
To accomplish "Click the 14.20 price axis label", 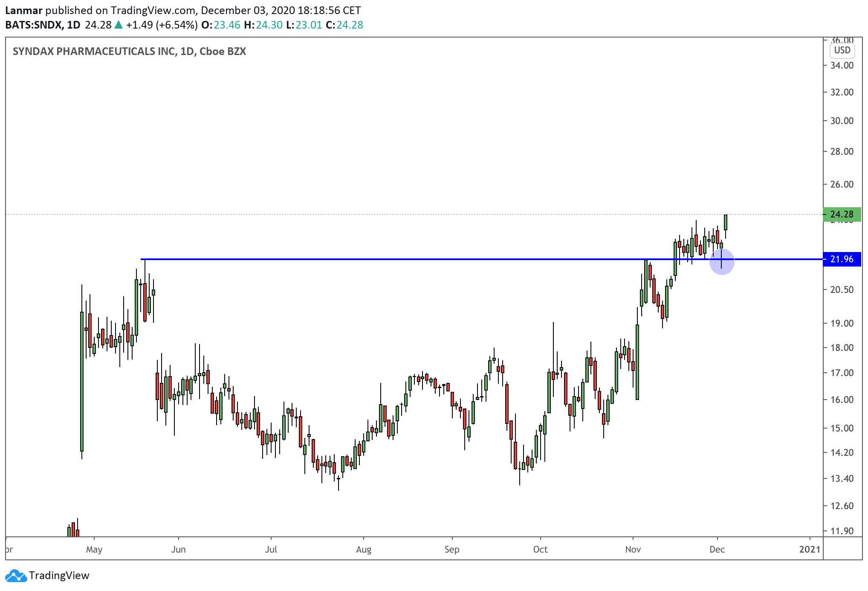I will tap(842, 452).
